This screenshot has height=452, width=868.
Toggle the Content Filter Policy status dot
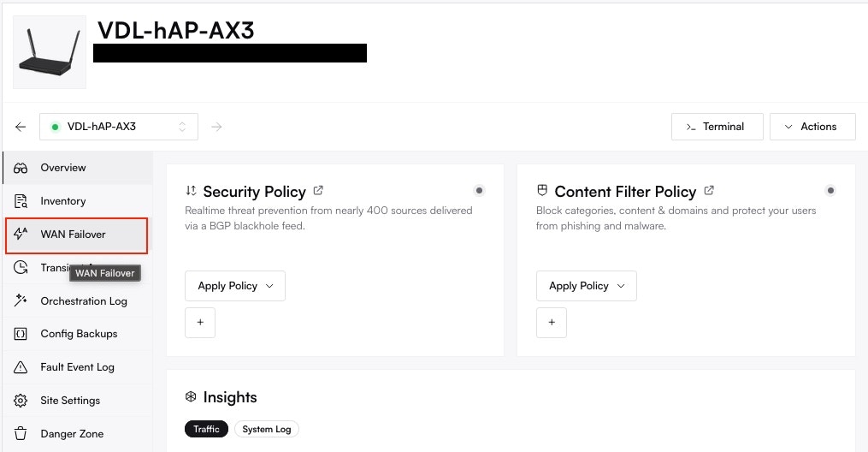tap(830, 190)
